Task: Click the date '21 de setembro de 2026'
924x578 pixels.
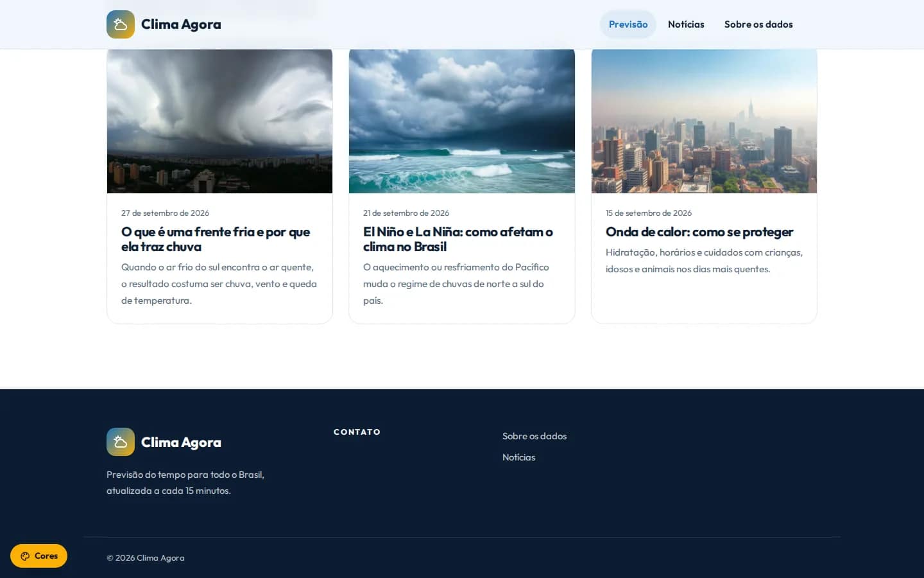Action: (406, 213)
